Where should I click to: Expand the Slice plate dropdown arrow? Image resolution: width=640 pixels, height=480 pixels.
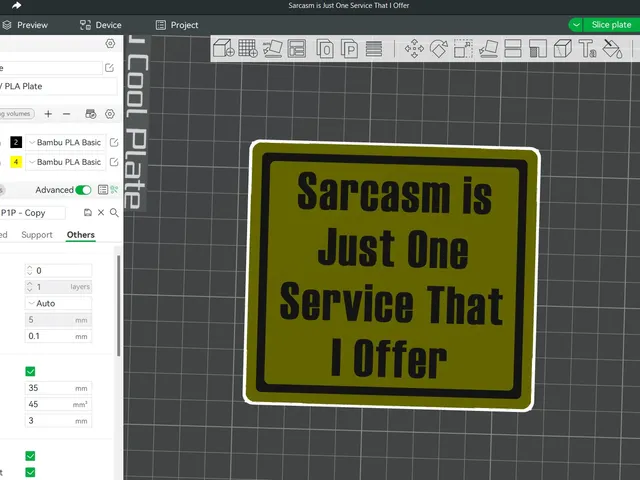click(x=576, y=25)
